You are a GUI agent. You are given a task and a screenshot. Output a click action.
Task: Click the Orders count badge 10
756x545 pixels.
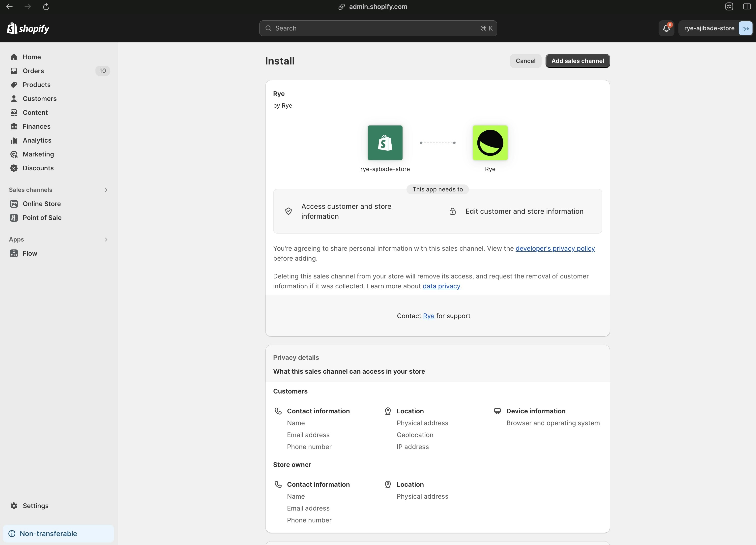[103, 71]
